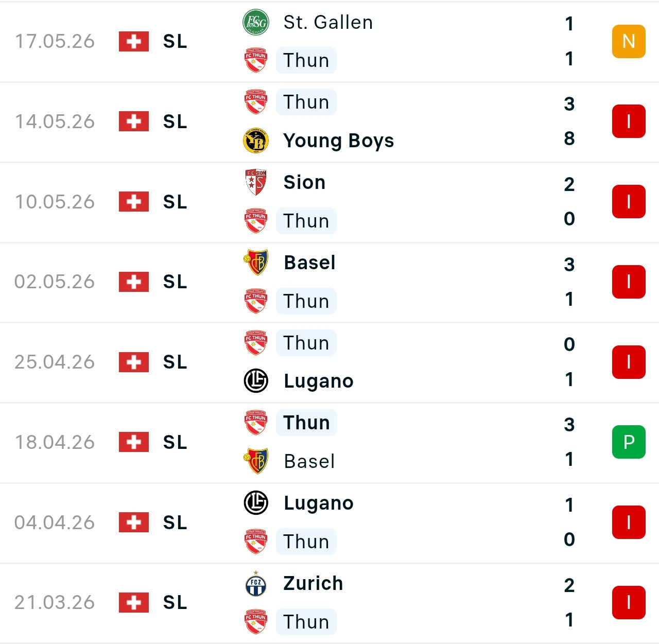Select the Zurich team name
659x644 pixels.
(313, 583)
